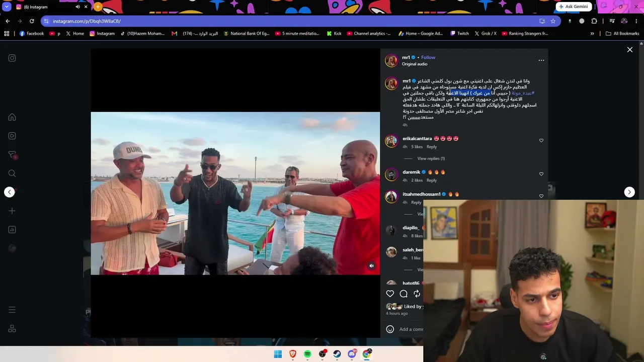
Task: Open the Channel analytics bookmark
Action: pyautogui.click(x=368, y=34)
